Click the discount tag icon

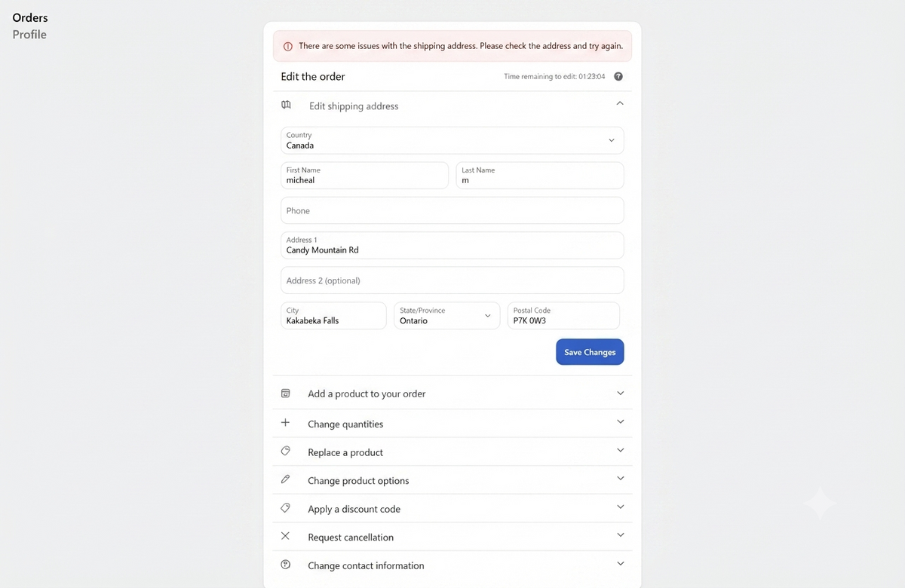point(285,508)
